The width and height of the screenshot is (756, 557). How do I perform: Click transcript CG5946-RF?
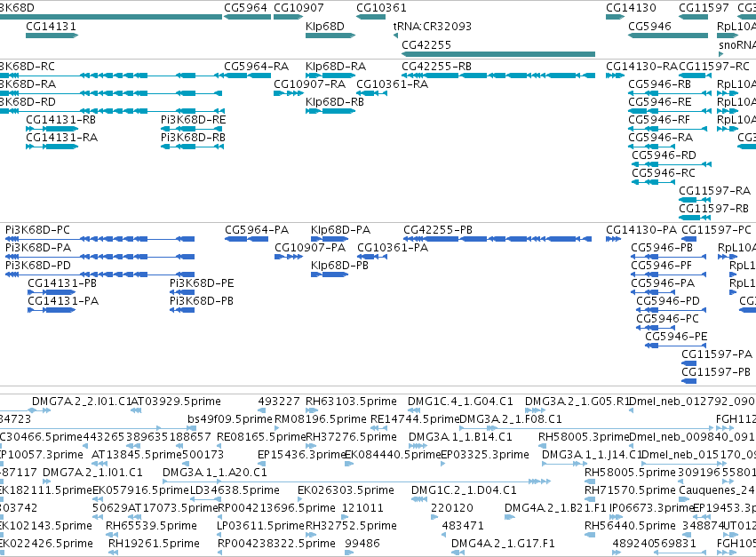pyautogui.click(x=668, y=129)
